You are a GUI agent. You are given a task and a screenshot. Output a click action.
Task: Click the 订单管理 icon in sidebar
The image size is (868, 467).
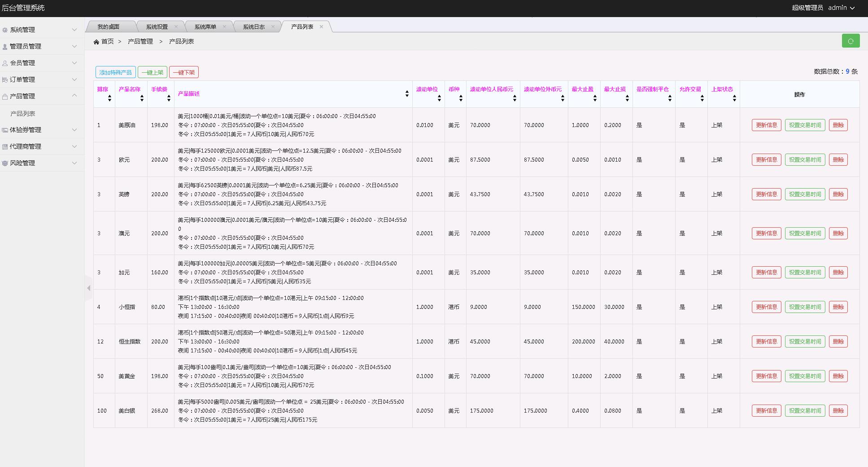[5, 79]
